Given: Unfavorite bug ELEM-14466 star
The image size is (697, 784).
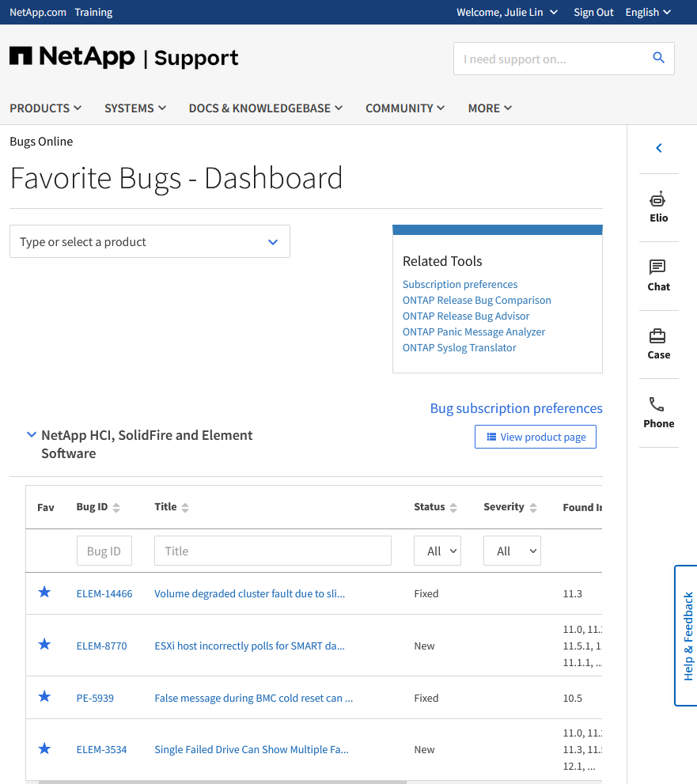Looking at the screenshot, I should click(45, 593).
